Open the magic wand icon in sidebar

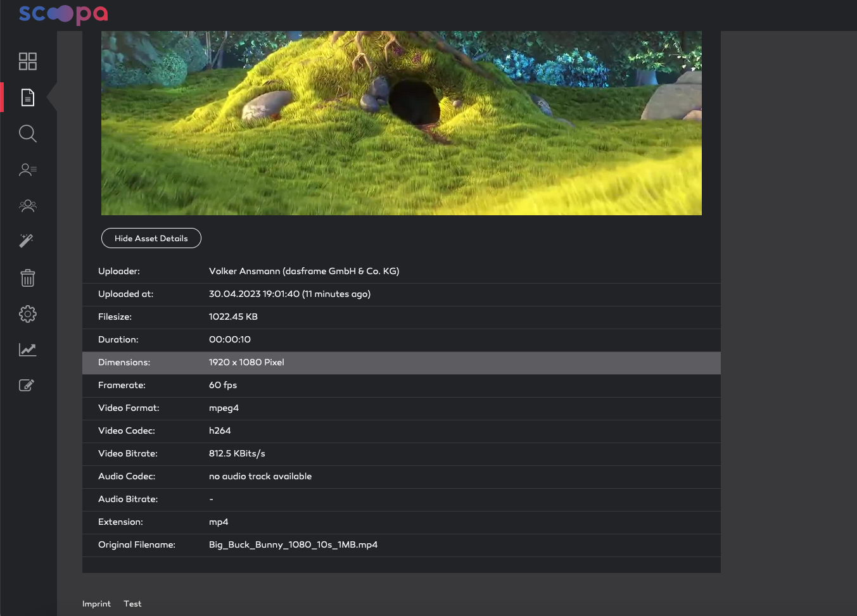27,241
